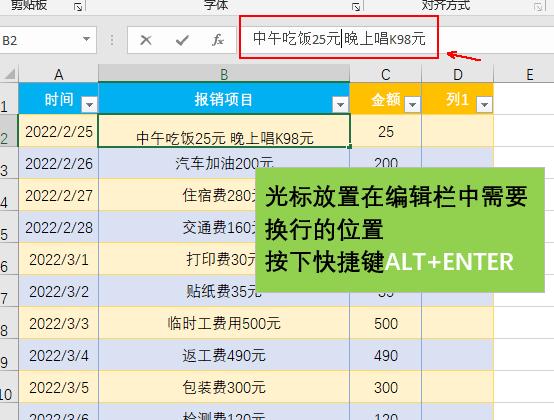Click cell with date 2022/2/26

pyautogui.click(x=59, y=163)
